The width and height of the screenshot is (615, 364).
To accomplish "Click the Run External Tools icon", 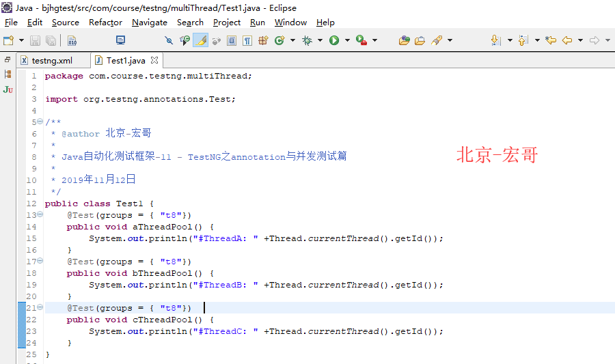I will click(361, 40).
